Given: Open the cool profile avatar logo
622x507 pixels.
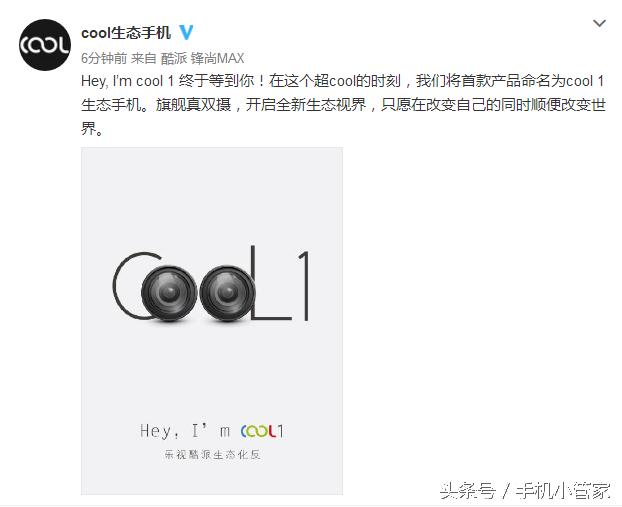Looking at the screenshot, I should 45,45.
